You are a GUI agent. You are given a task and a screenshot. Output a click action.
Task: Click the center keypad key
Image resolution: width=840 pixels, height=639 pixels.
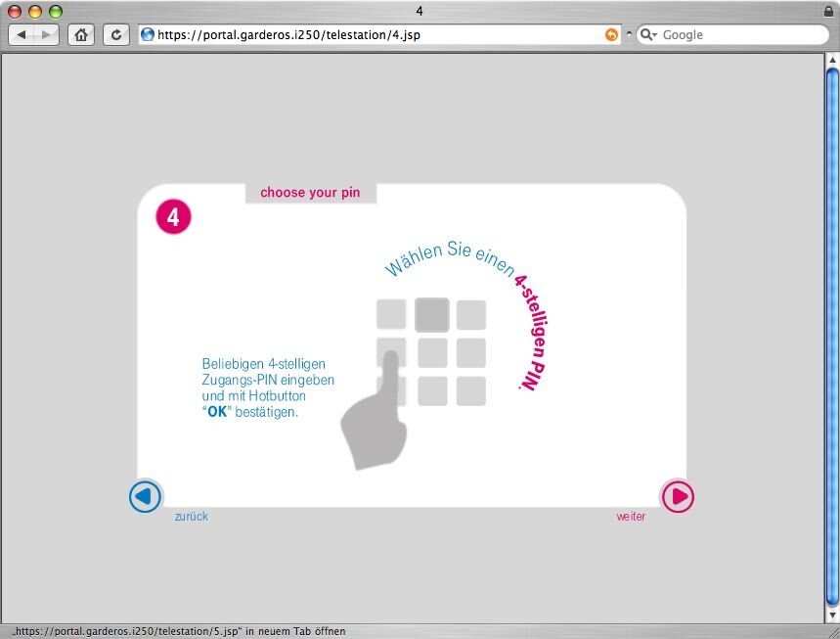(432, 352)
